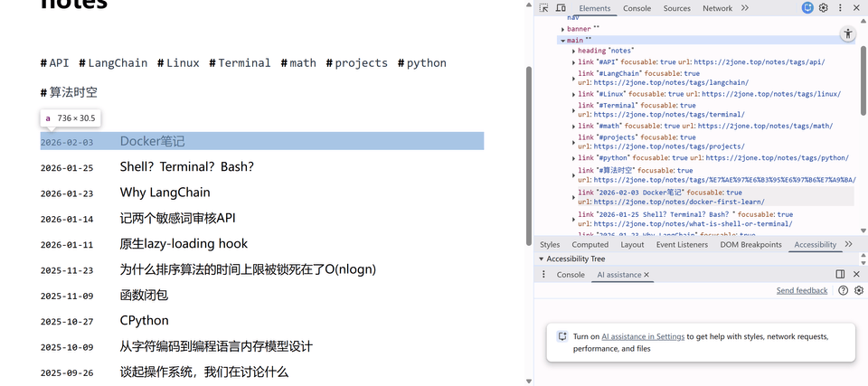Switch to the Network tab

pos(717,8)
